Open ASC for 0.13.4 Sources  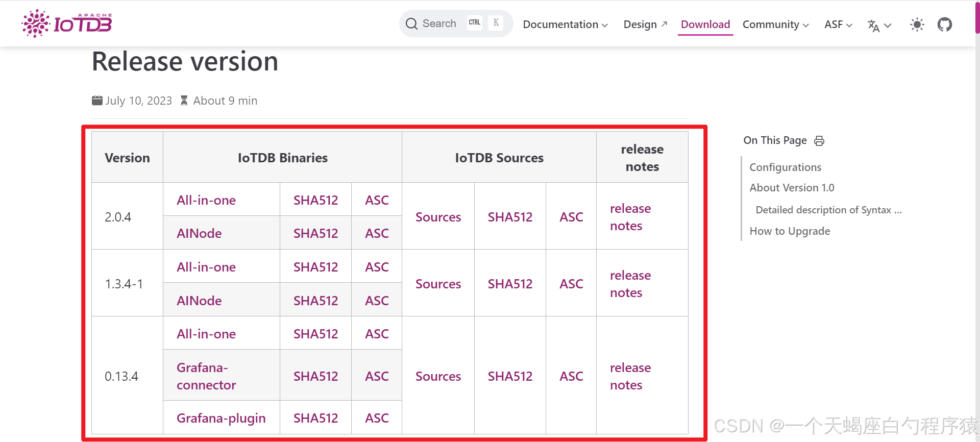click(571, 376)
